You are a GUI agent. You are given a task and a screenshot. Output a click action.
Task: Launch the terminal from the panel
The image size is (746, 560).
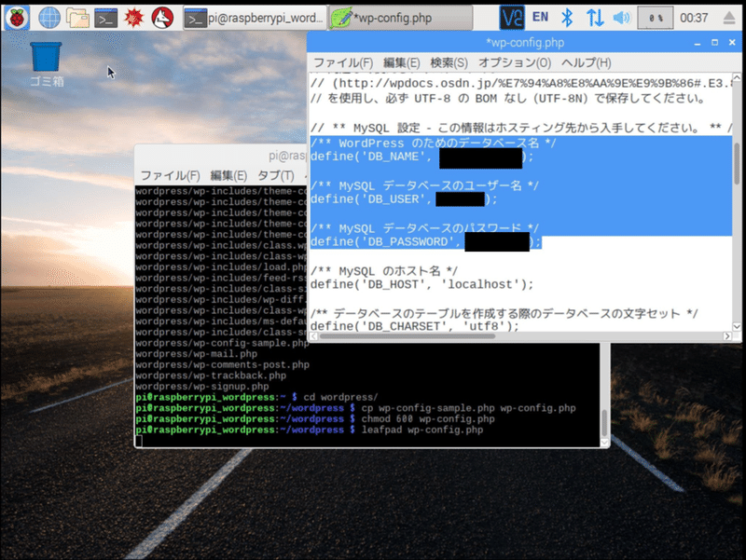105,18
